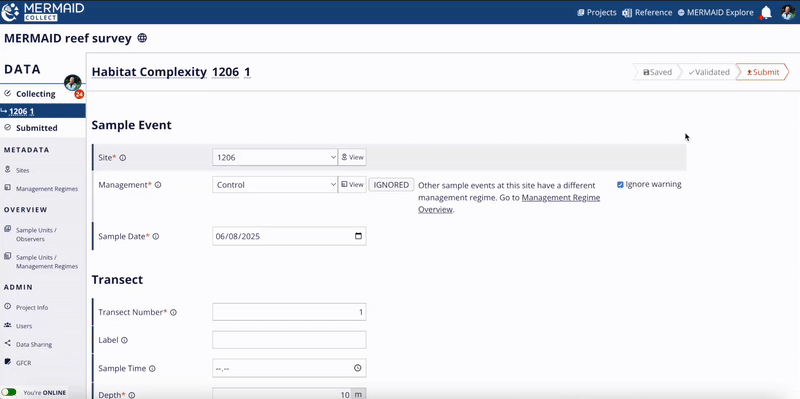Show info for the Depth field

tap(132, 395)
